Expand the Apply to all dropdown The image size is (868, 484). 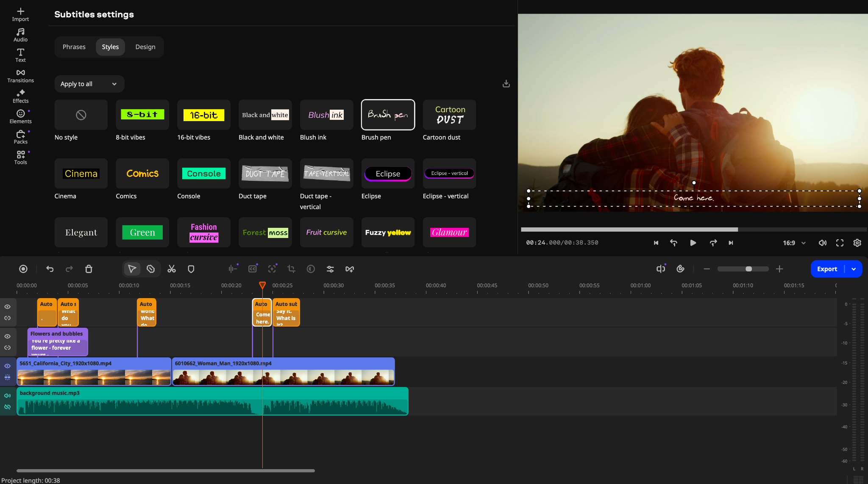[x=89, y=84]
